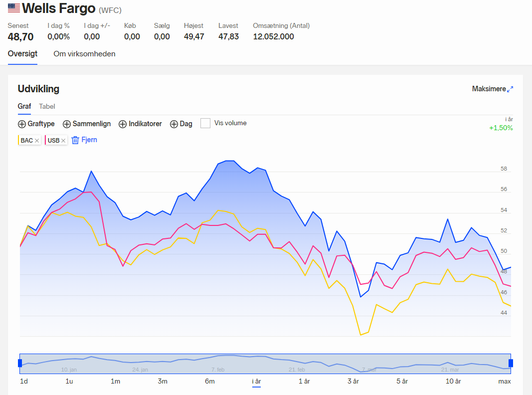Expand the Sammenlign options

(66, 124)
